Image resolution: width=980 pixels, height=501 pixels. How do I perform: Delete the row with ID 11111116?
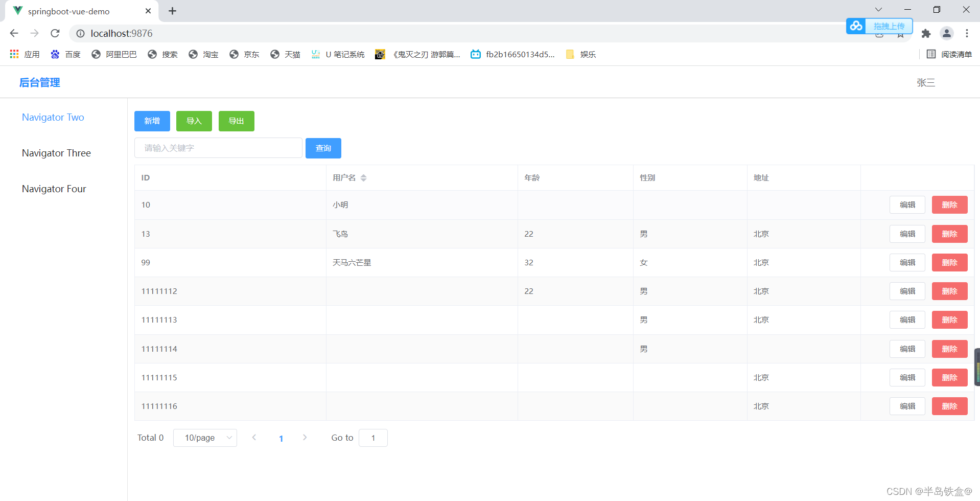[x=950, y=406]
